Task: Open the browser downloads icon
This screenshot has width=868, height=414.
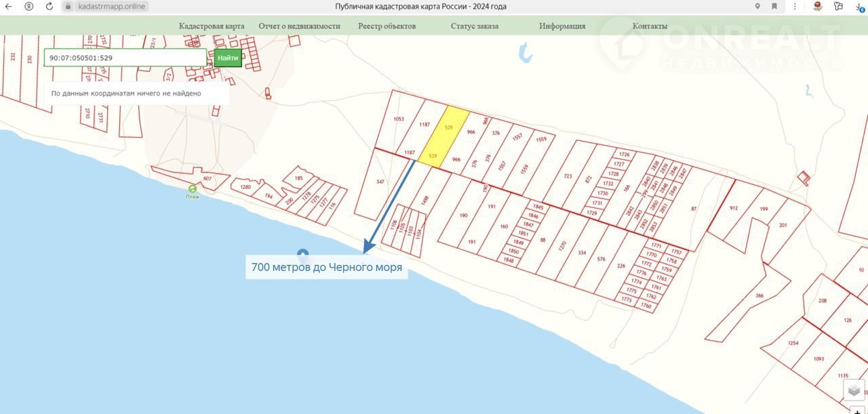Action: click(x=859, y=6)
